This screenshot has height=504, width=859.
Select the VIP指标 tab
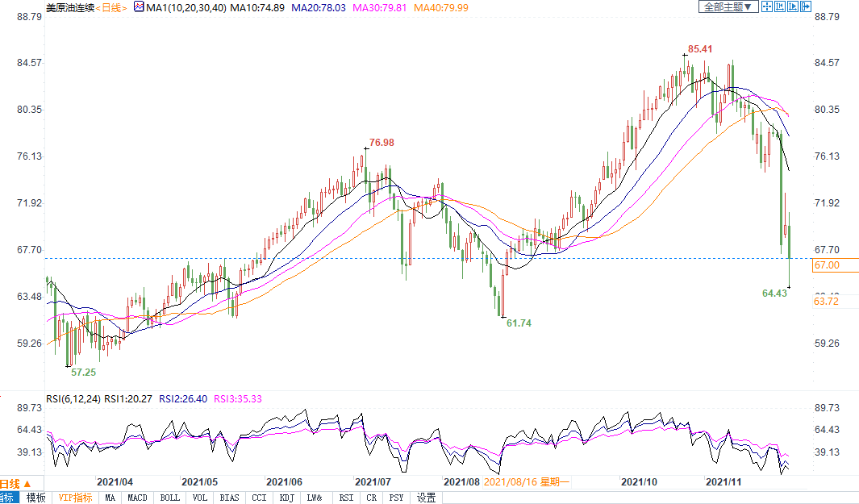[x=75, y=498]
